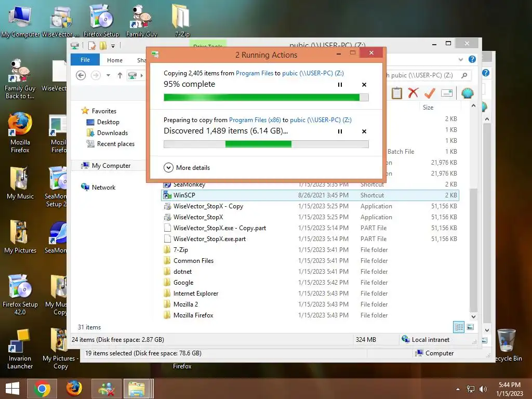Click the Discovered items progress bar

[x=266, y=144]
